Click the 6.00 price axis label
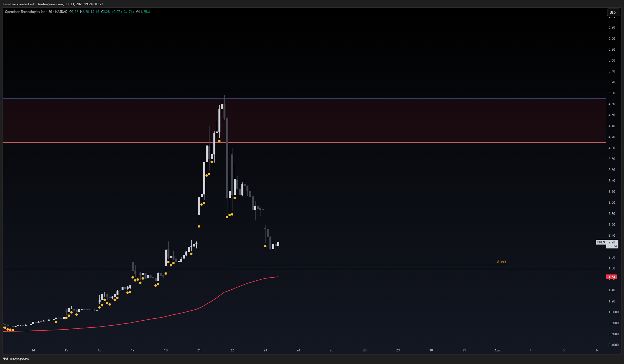Image resolution: width=624 pixels, height=364 pixels. pos(612,39)
